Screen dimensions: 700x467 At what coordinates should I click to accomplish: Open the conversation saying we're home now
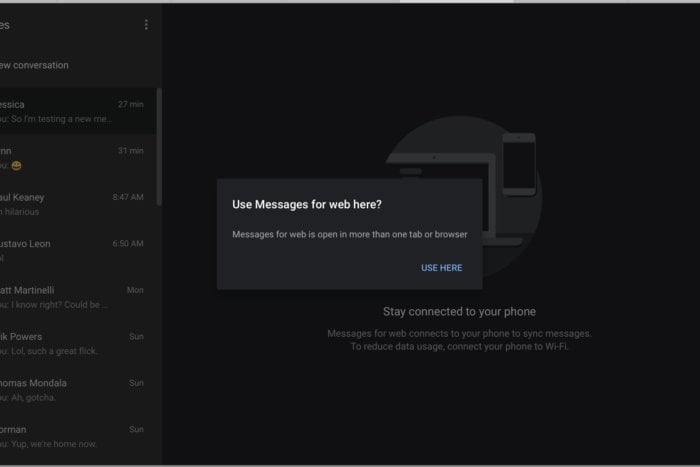(x=78, y=436)
